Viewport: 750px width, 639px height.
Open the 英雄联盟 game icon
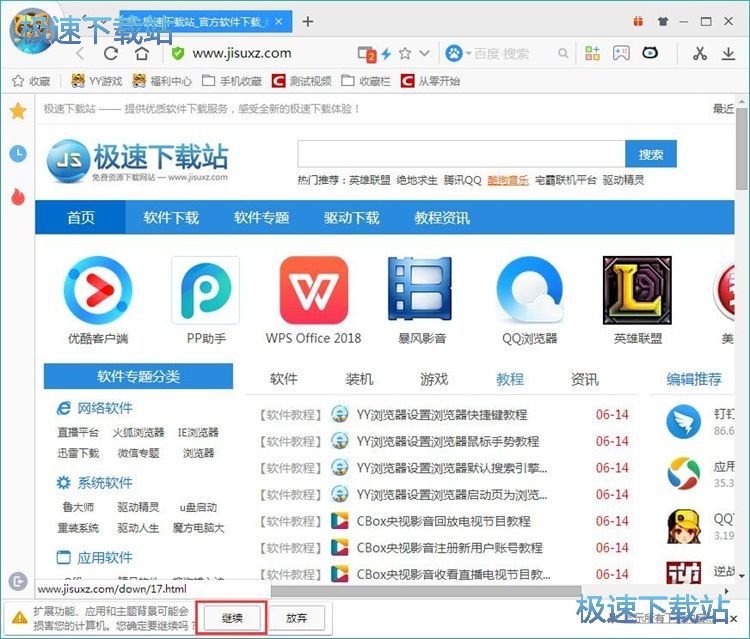[x=637, y=290]
